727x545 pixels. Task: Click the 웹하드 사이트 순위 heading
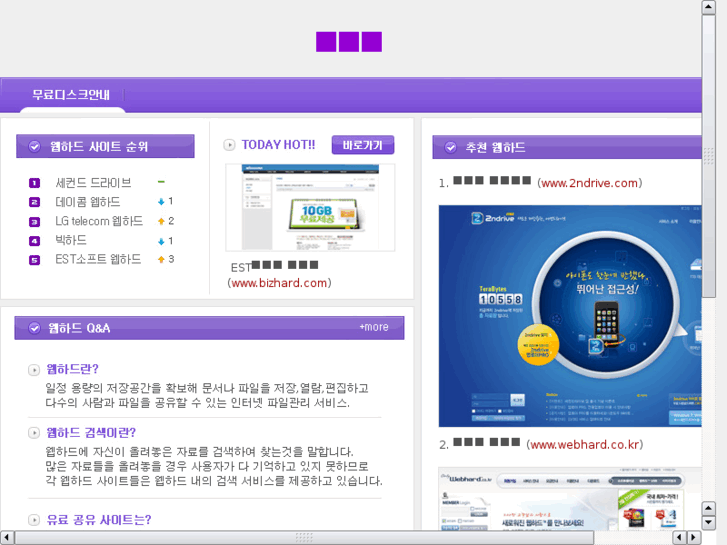(x=99, y=147)
